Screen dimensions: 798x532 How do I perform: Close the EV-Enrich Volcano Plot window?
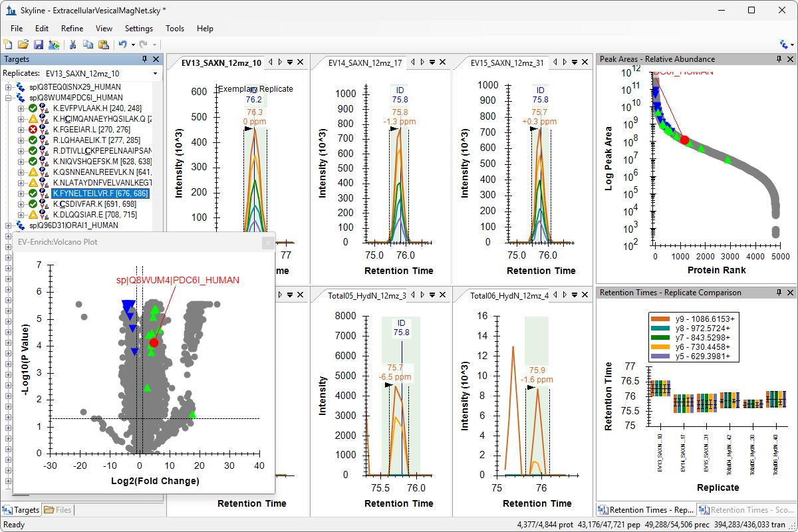(268, 242)
